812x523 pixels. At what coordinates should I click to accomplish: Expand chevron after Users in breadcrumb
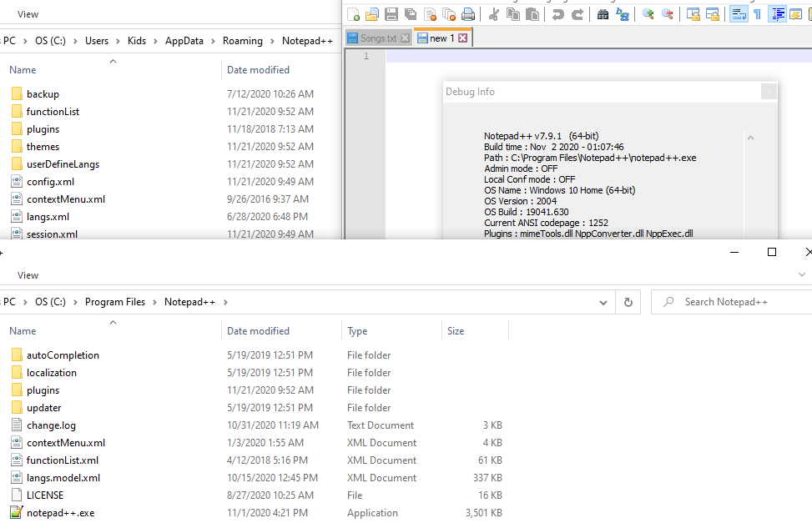[x=118, y=41]
